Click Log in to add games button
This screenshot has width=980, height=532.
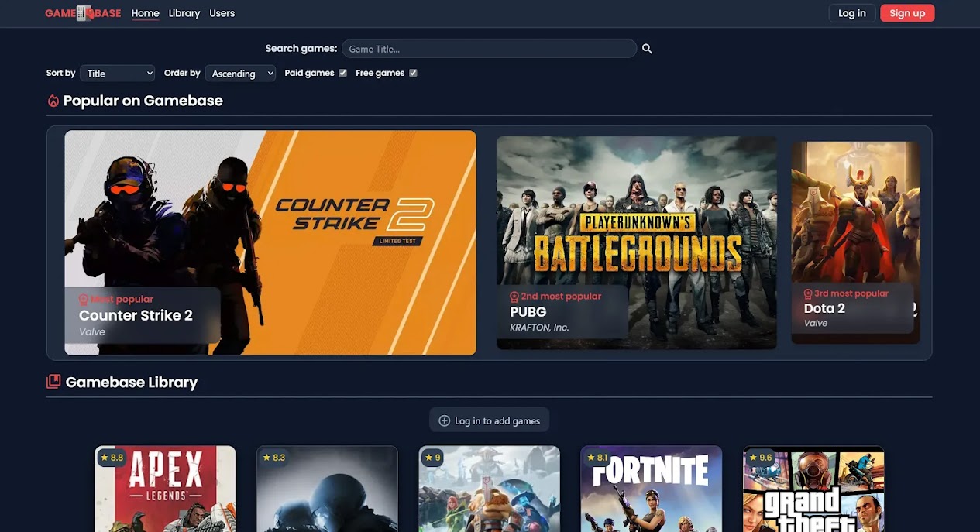(x=490, y=420)
